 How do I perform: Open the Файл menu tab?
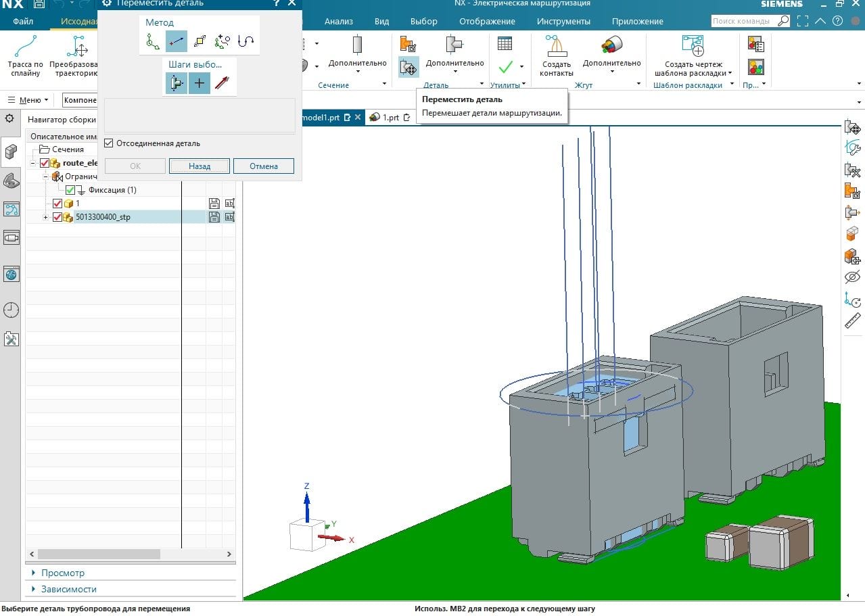click(23, 21)
